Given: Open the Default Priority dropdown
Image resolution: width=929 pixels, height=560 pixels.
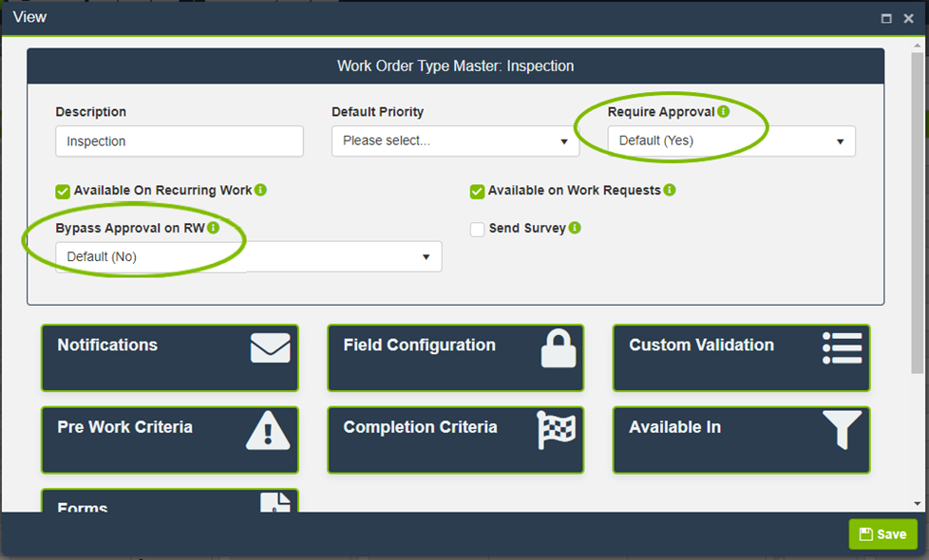Looking at the screenshot, I should pyautogui.click(x=455, y=141).
